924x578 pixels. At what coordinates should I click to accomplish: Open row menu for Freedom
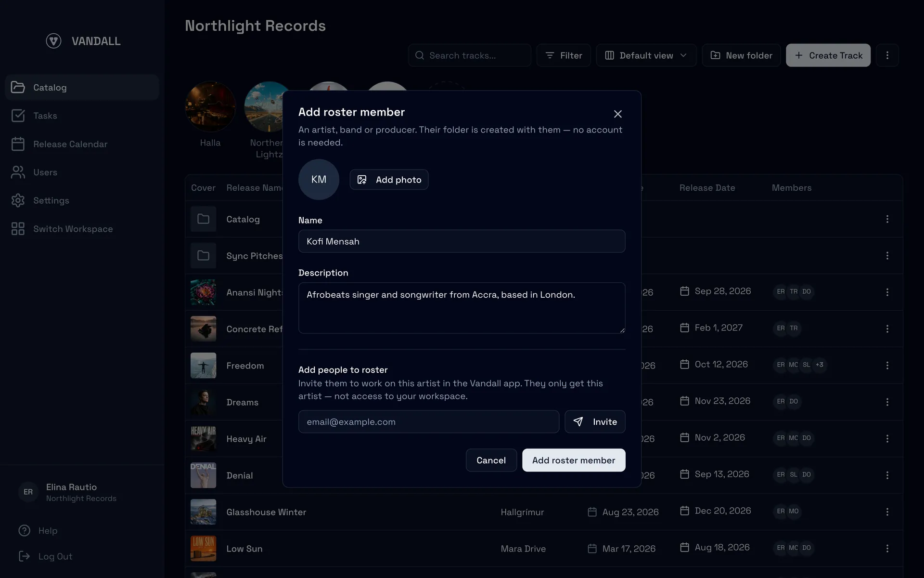pyautogui.click(x=887, y=366)
